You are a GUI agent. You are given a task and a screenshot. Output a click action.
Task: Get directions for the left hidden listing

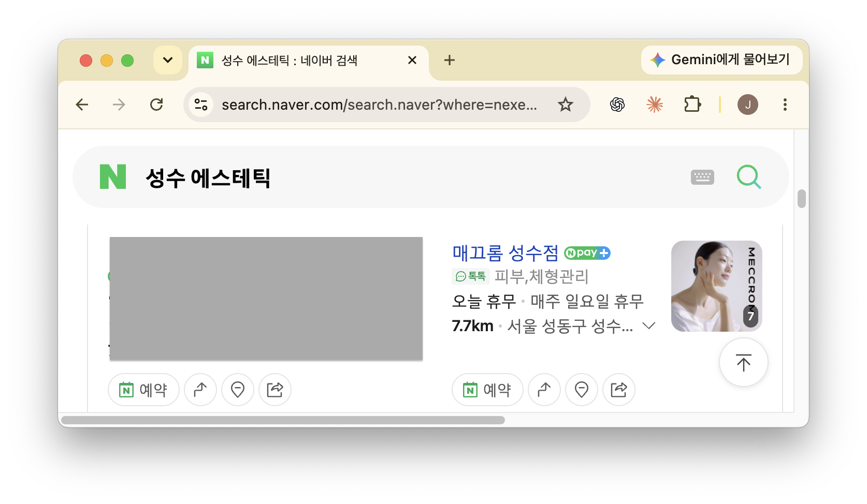(x=200, y=390)
